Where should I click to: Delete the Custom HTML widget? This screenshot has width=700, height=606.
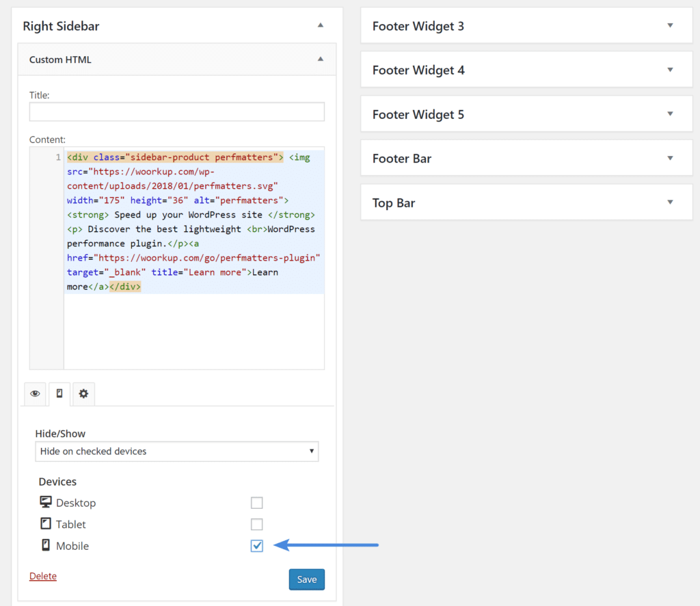43,576
